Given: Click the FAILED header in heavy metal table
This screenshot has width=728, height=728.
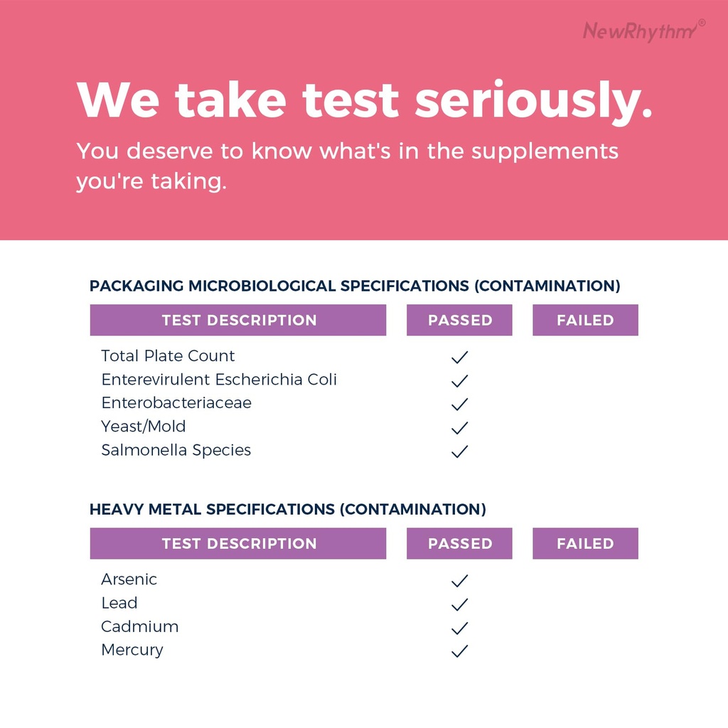Looking at the screenshot, I should [585, 543].
